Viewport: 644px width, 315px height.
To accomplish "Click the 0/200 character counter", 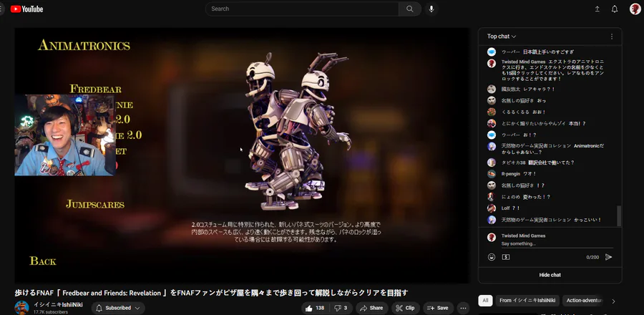I will (592, 257).
